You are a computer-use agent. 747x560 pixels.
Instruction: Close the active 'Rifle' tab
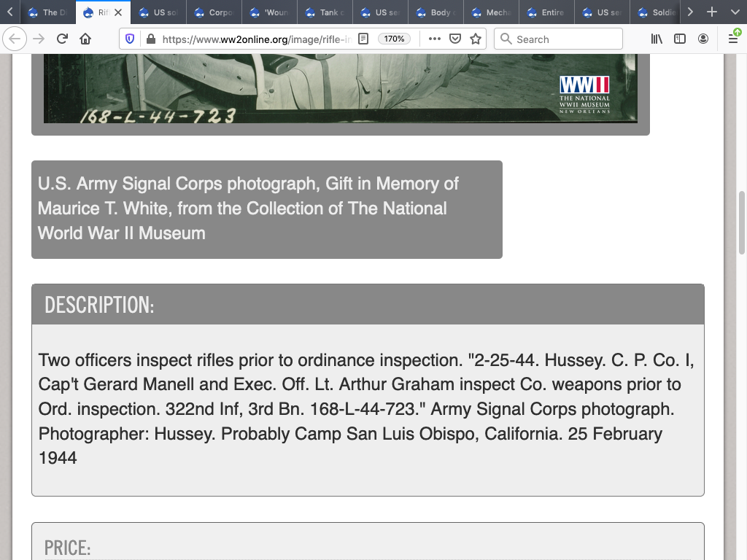click(x=118, y=12)
